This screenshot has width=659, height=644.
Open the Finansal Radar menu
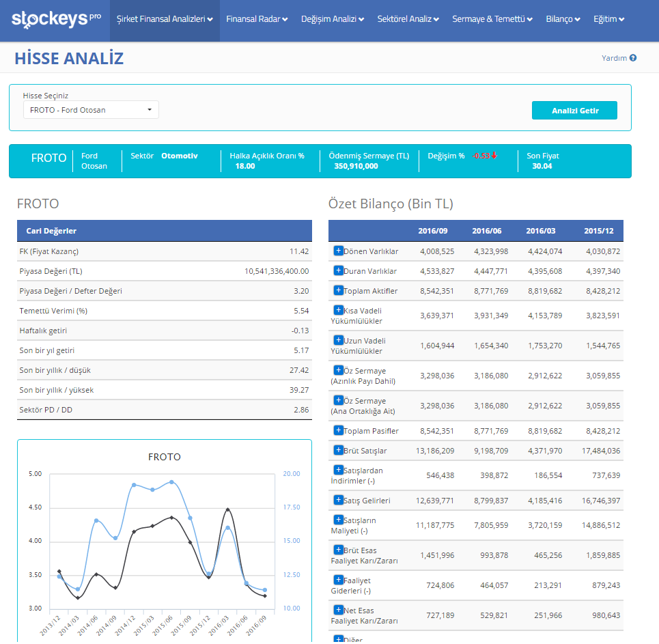point(257,19)
